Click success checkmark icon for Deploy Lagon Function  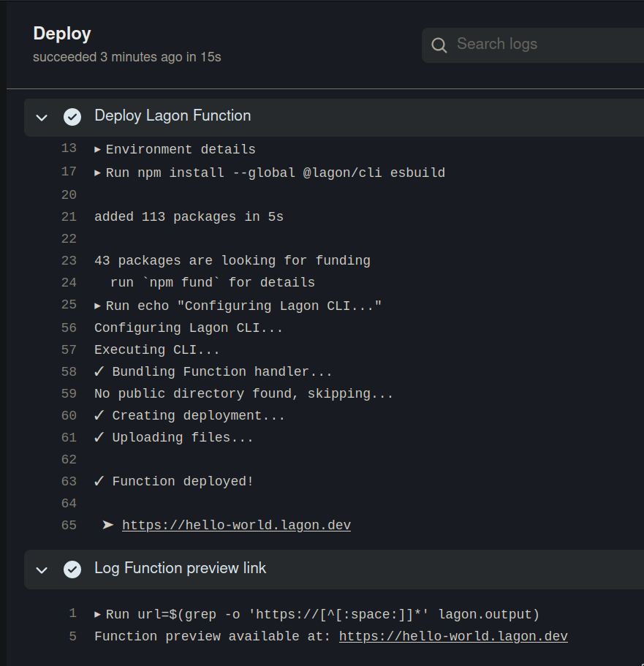pyautogui.click(x=72, y=117)
